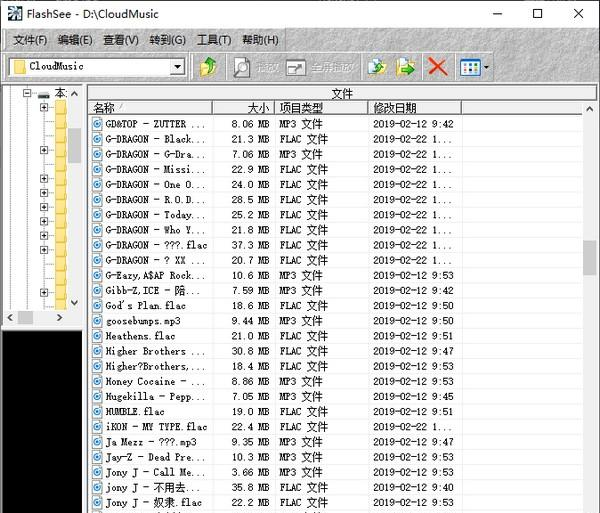Select file G-DRAGON - ???.flac
600x513 pixels.
[x=156, y=245]
